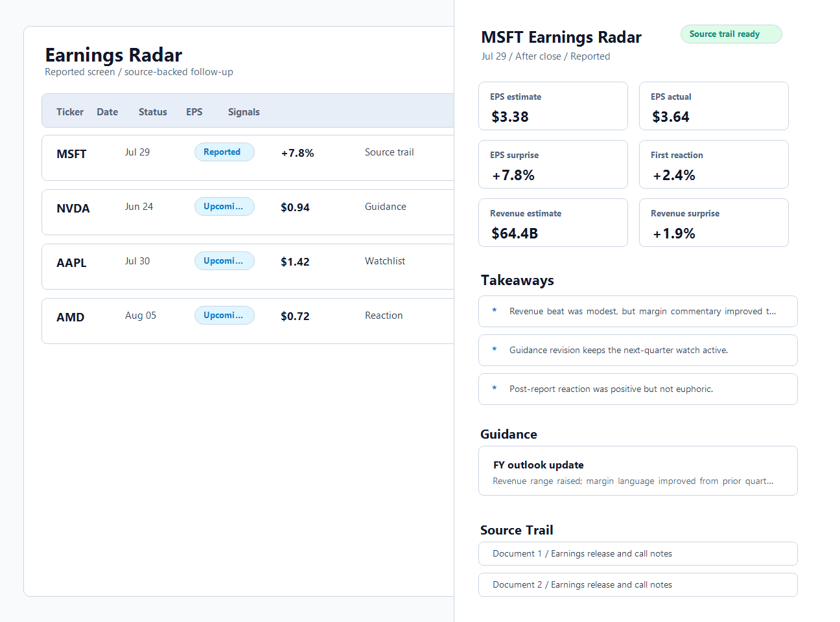Open the Revenue estimate card
This screenshot has height=622, width=840.
pyautogui.click(x=553, y=223)
